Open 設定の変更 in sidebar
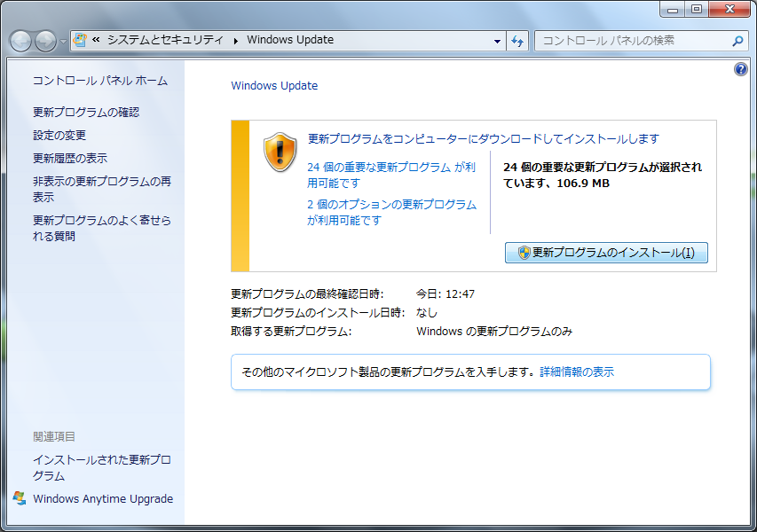The width and height of the screenshot is (757, 532). pyautogui.click(x=59, y=136)
